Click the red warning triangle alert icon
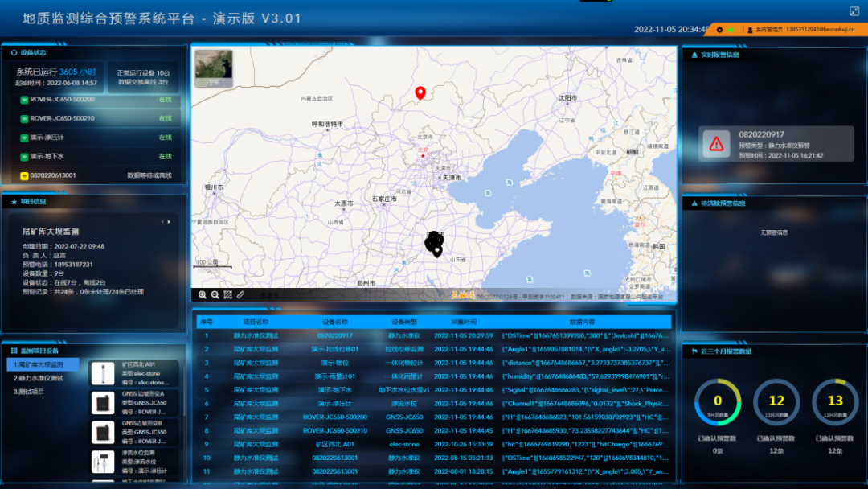This screenshot has width=868, height=489. coord(714,144)
